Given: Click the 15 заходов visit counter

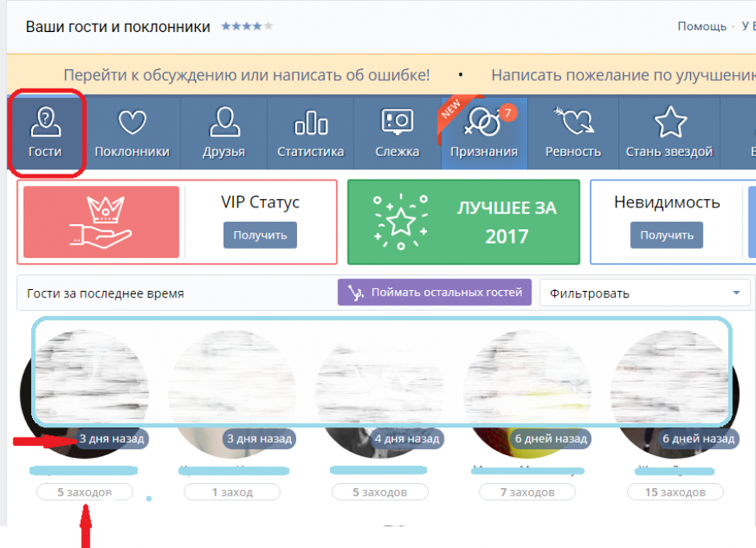Looking at the screenshot, I should point(675,492).
